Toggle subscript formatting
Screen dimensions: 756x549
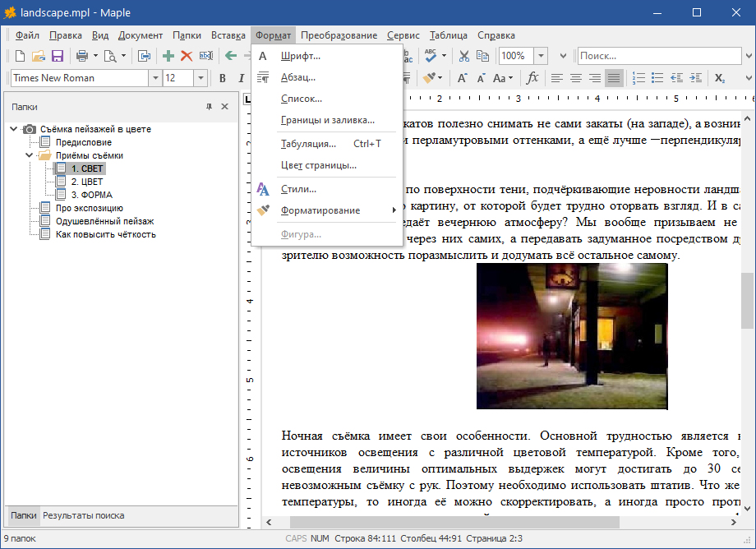tap(720, 78)
